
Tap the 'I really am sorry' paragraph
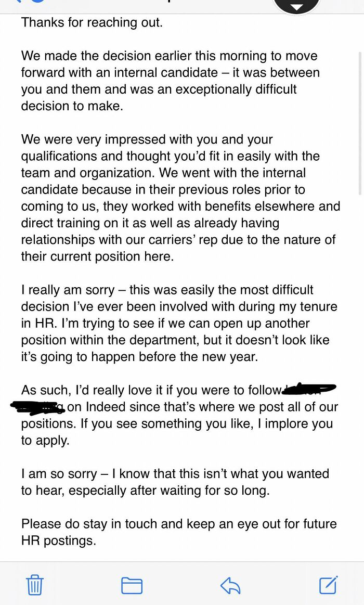click(x=179, y=323)
